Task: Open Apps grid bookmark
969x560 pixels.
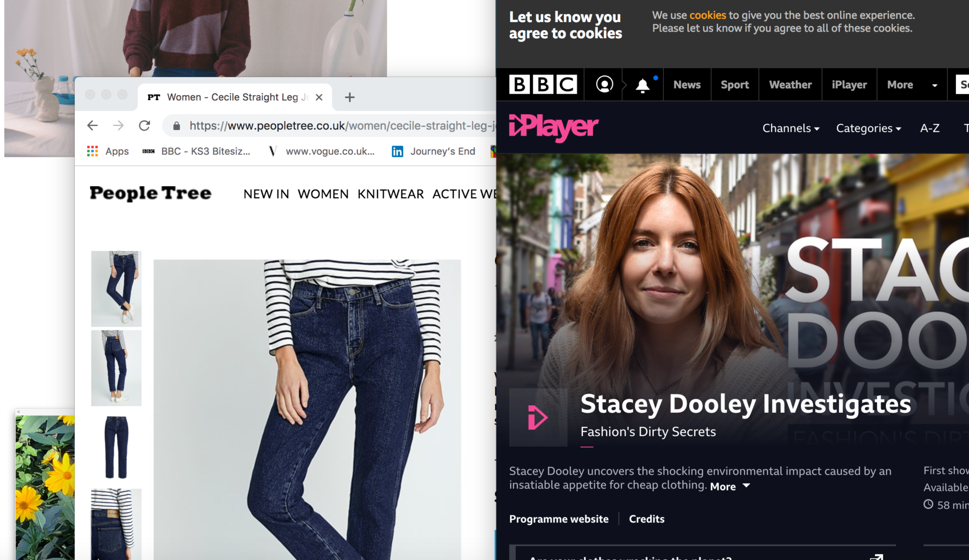Action: click(108, 151)
